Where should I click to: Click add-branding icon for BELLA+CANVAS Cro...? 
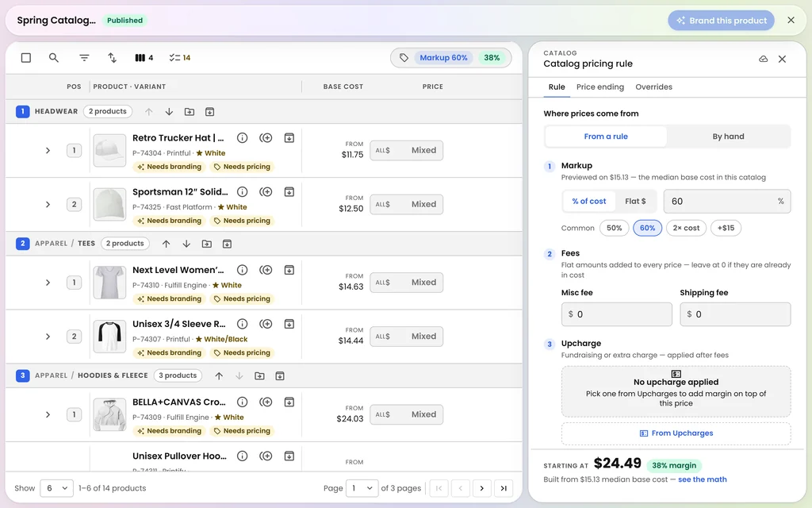(266, 402)
